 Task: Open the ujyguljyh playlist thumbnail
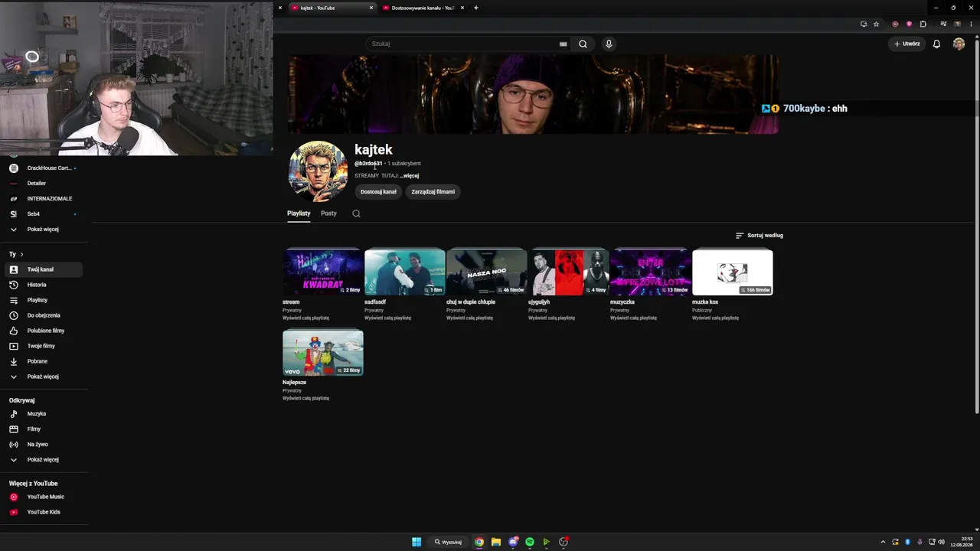click(x=569, y=272)
